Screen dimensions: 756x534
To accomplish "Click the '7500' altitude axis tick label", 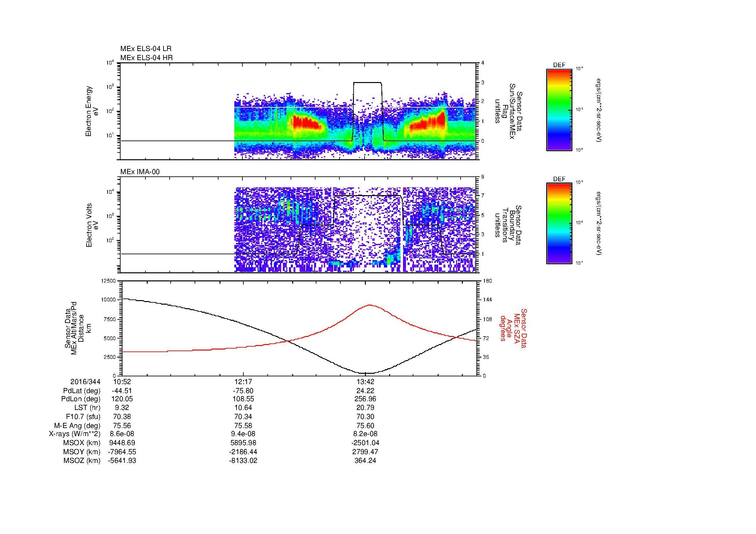I will [110, 319].
